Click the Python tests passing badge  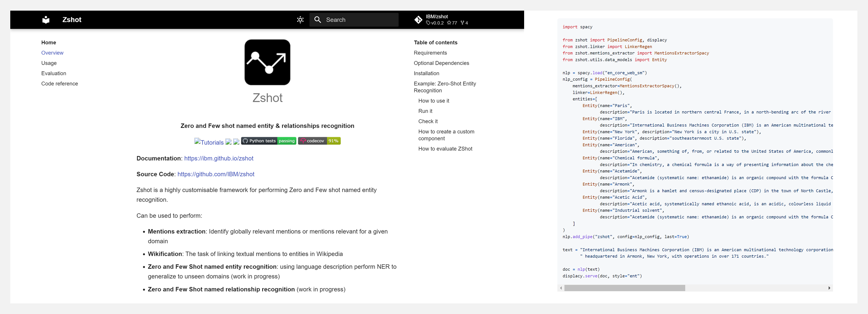click(x=269, y=141)
